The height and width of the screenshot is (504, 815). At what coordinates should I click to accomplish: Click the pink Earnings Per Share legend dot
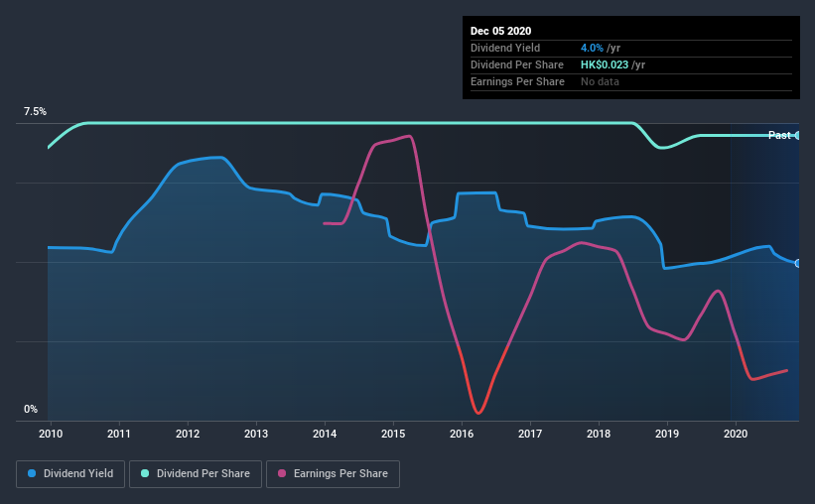coord(282,473)
